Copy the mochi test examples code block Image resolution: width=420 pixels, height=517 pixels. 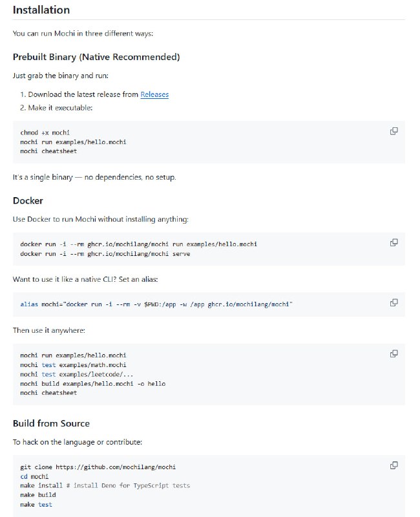[x=394, y=353]
